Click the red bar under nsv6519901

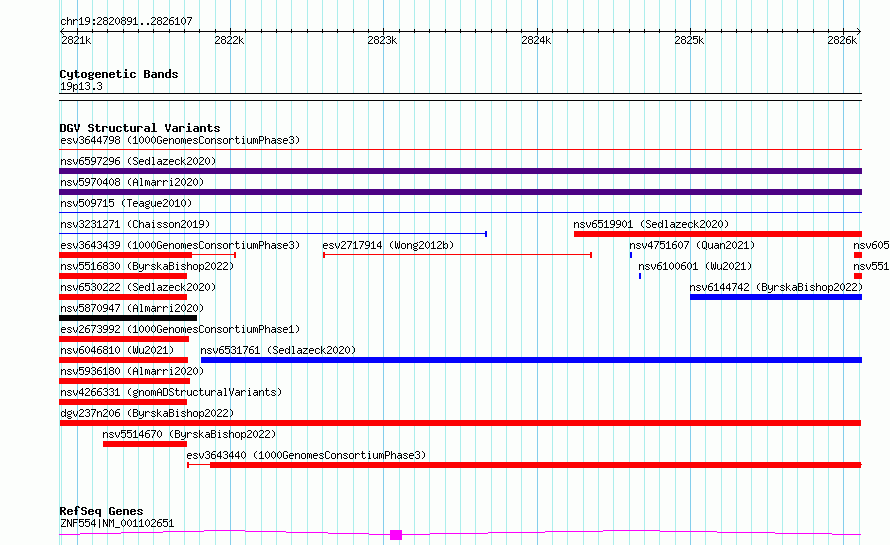(x=718, y=234)
